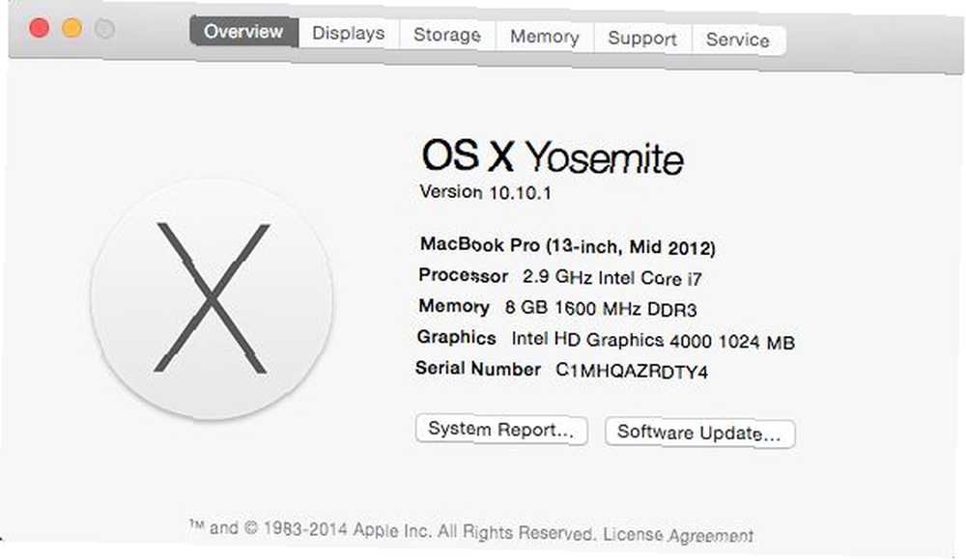Click Version 10.10.1 to reveal build number

pyautogui.click(x=486, y=191)
